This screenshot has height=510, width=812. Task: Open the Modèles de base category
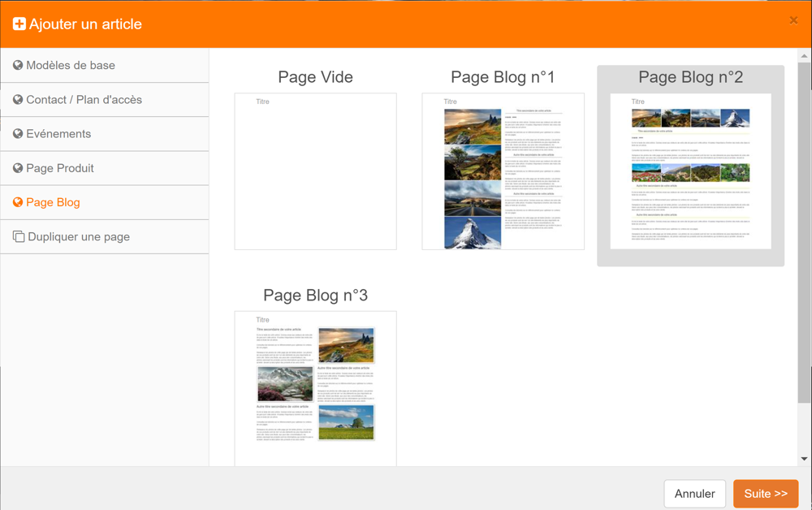[x=71, y=66]
